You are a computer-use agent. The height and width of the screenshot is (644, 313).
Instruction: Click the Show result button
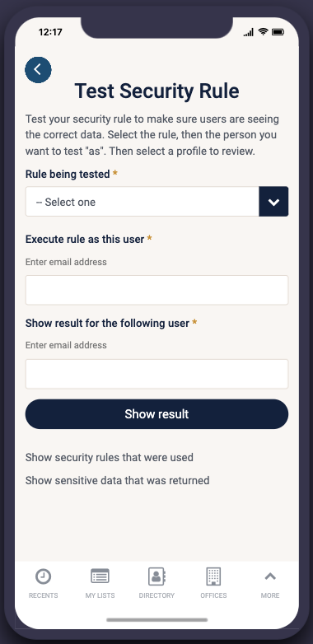156,414
